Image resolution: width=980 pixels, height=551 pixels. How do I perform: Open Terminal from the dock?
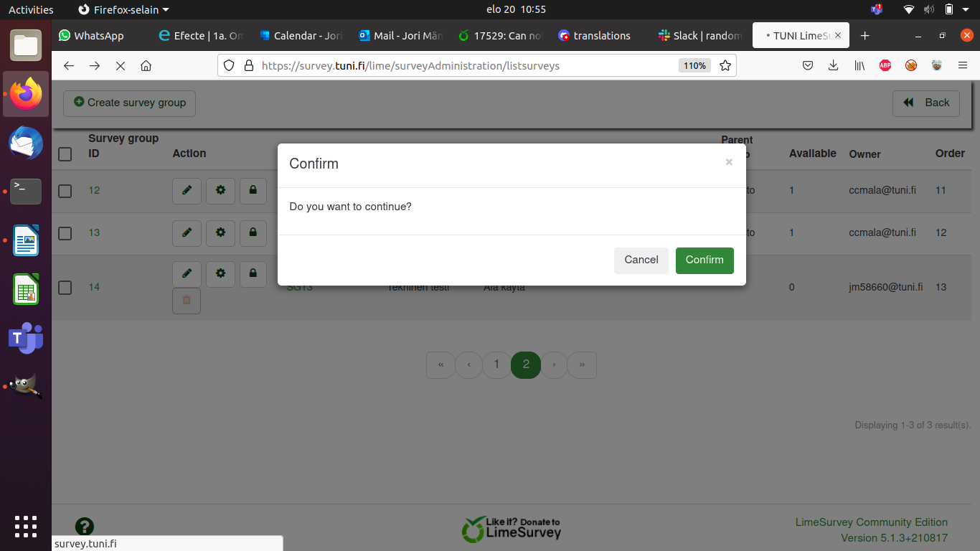tap(26, 192)
